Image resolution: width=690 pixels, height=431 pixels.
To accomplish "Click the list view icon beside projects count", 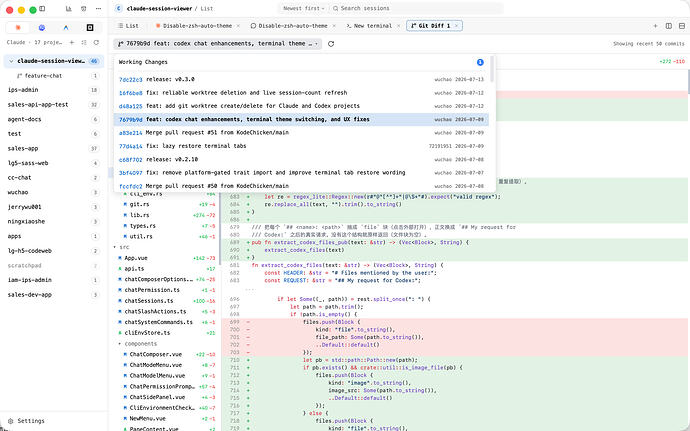I will 84,42.
